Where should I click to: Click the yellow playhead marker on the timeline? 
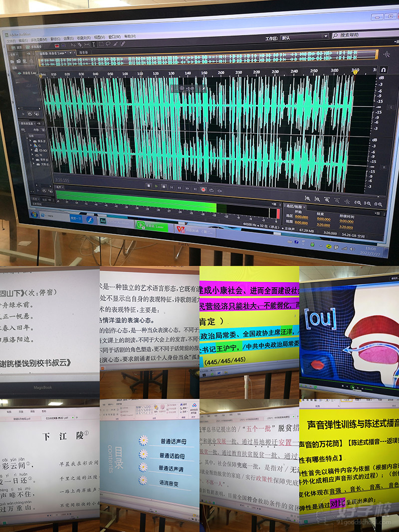[356, 71]
